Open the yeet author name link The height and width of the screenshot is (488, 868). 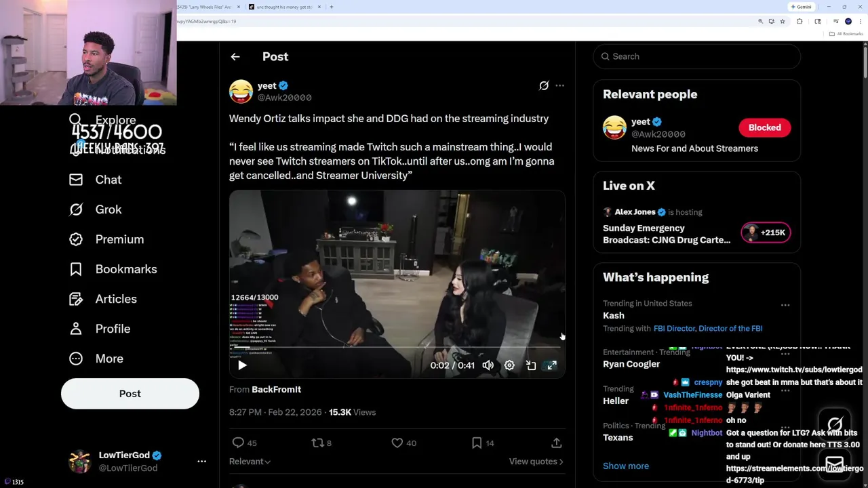pyautogui.click(x=267, y=85)
